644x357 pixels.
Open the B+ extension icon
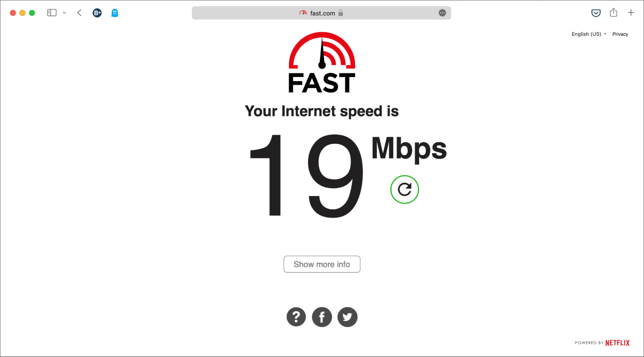pyautogui.click(x=97, y=13)
